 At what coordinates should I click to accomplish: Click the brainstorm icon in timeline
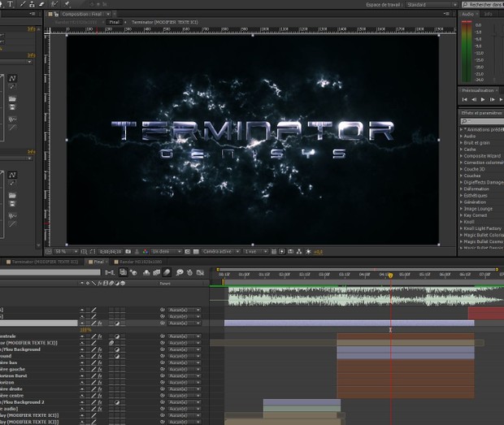180,272
